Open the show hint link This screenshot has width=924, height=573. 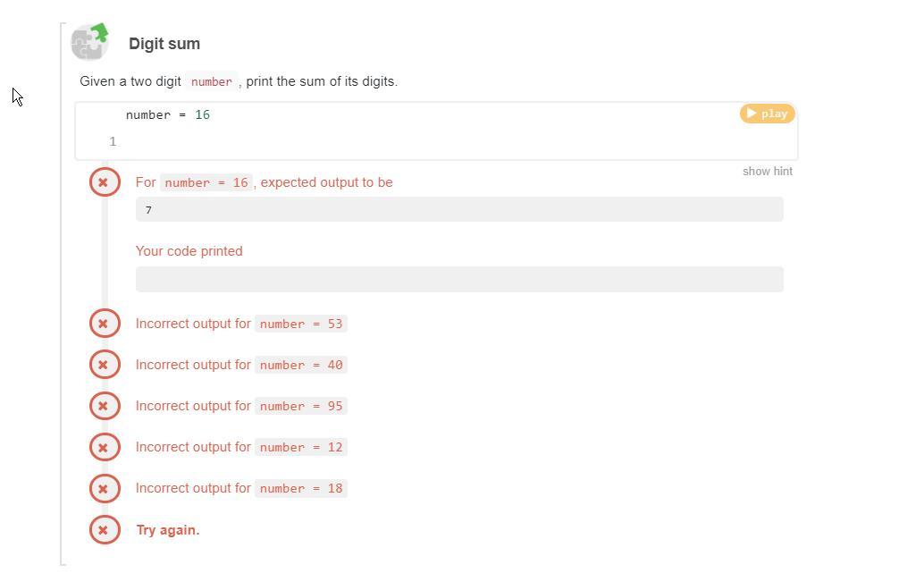click(x=768, y=172)
